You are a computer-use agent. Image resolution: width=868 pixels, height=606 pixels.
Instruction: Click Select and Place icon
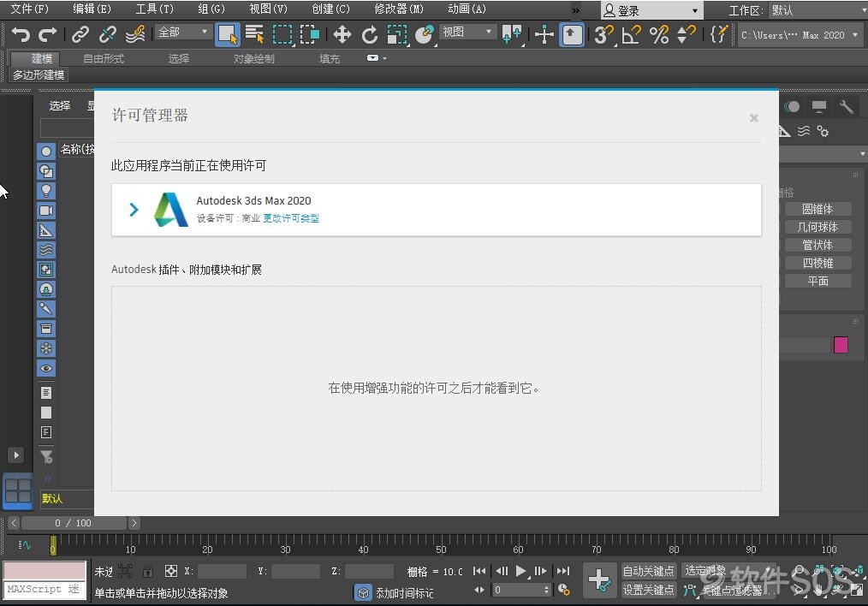point(424,34)
